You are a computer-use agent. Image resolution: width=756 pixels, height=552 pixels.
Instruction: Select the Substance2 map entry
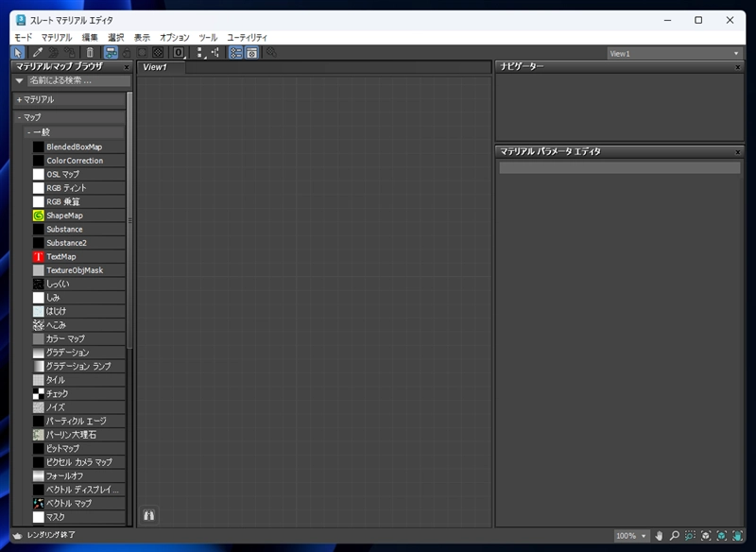pos(78,243)
